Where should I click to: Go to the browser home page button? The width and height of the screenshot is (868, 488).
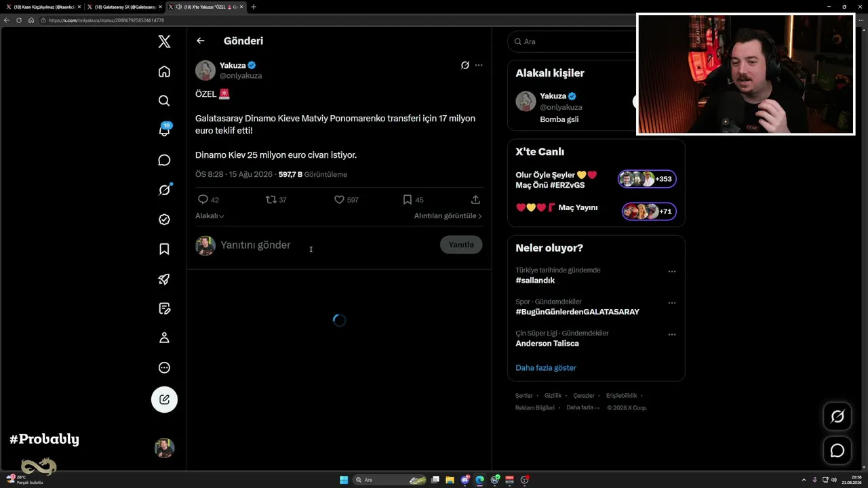point(31,20)
